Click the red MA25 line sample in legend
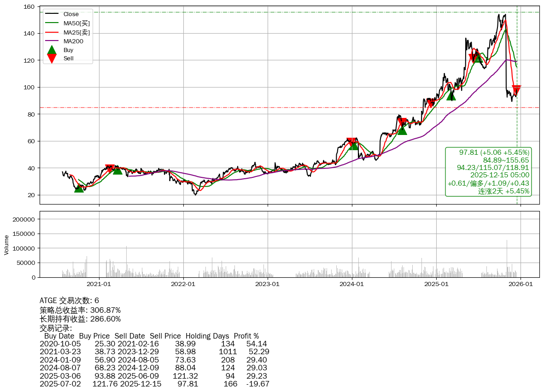This screenshot has width=544, height=392. tap(52, 32)
